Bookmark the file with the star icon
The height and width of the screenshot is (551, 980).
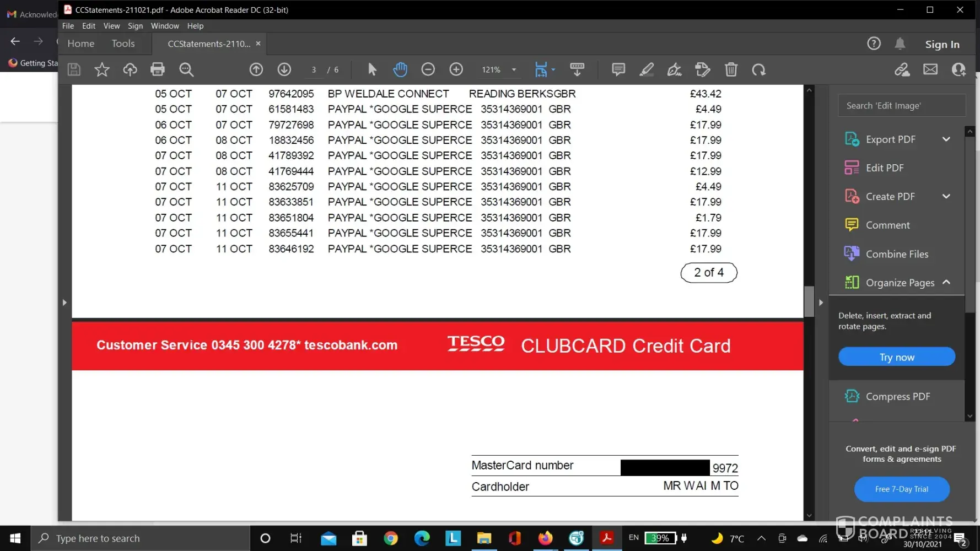tap(102, 69)
